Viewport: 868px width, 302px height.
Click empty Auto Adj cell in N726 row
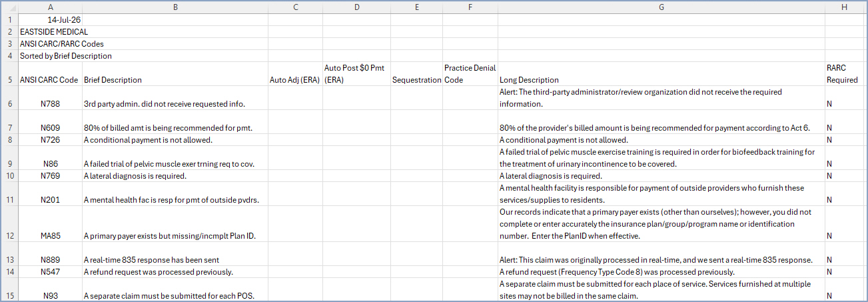point(295,140)
